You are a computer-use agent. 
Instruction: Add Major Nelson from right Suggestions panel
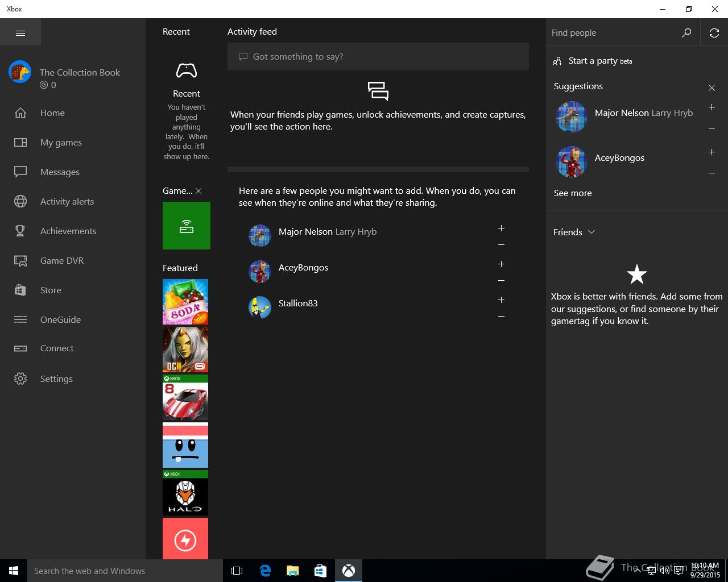point(712,107)
